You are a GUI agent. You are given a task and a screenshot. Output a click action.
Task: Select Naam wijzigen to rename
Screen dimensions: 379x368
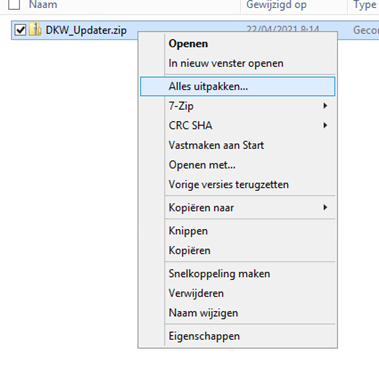[237, 313]
